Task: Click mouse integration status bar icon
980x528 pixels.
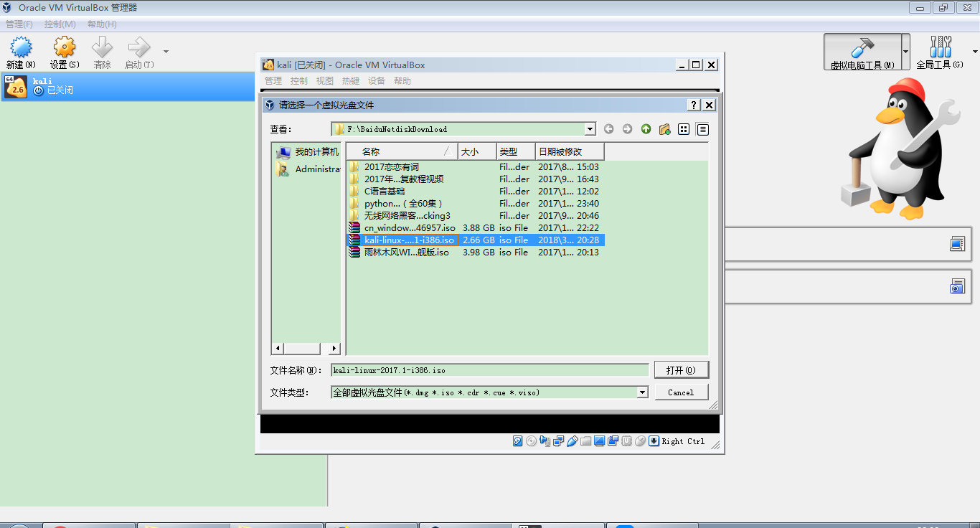Action: [x=640, y=441]
